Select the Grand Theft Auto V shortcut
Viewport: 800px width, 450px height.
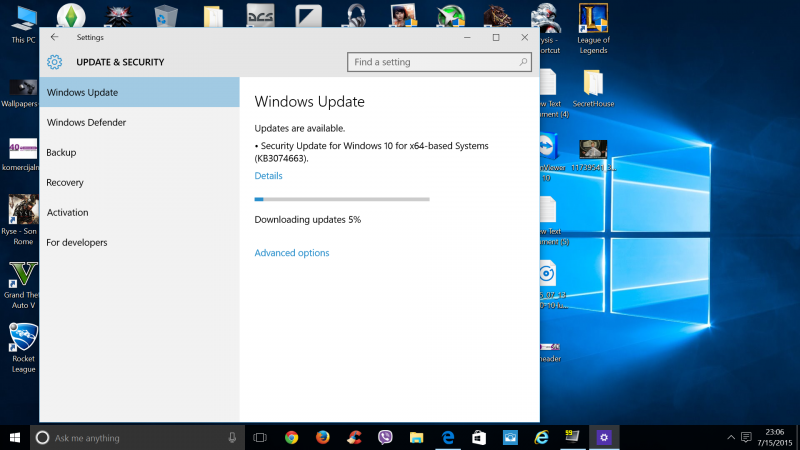coord(23,285)
